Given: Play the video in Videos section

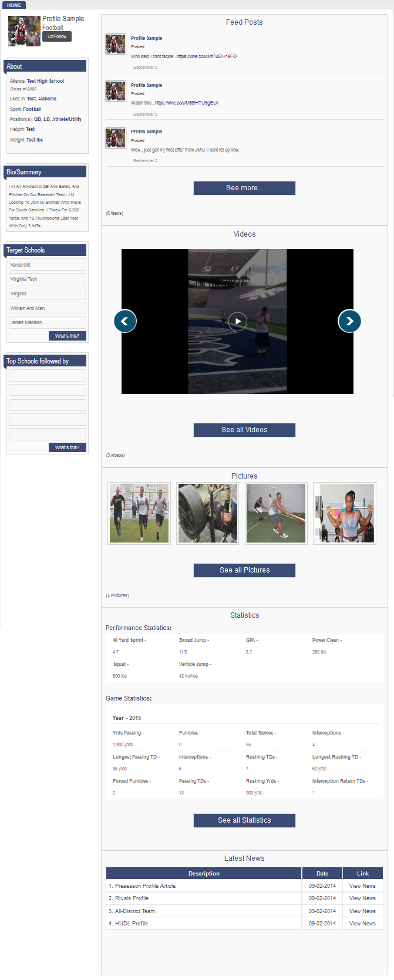Looking at the screenshot, I should (x=237, y=321).
